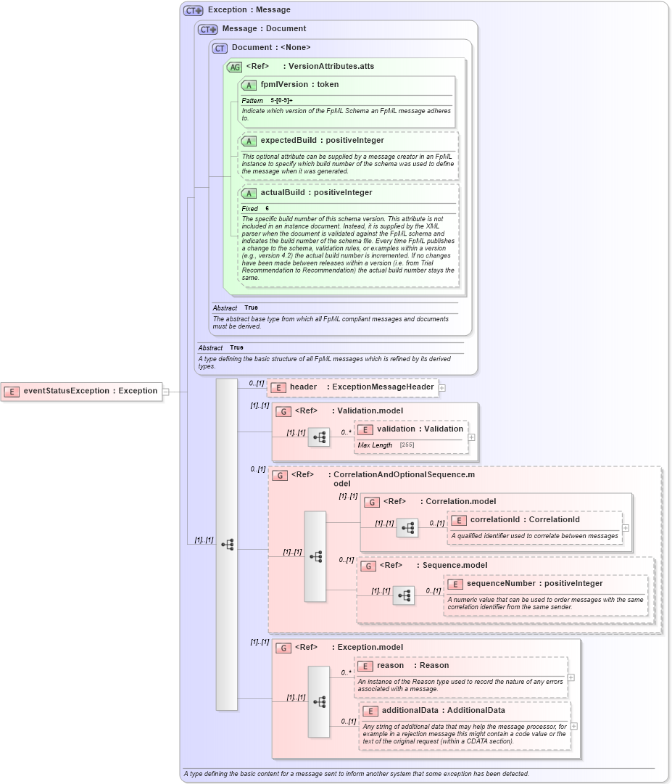This screenshot has width=672, height=784.
Task: Click the Validation.model reference title
Action: point(349,411)
